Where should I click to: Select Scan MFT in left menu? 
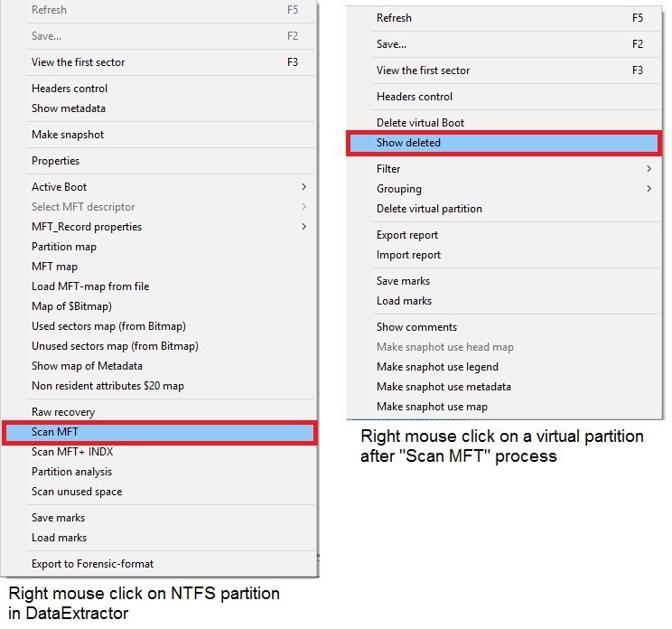click(x=55, y=432)
